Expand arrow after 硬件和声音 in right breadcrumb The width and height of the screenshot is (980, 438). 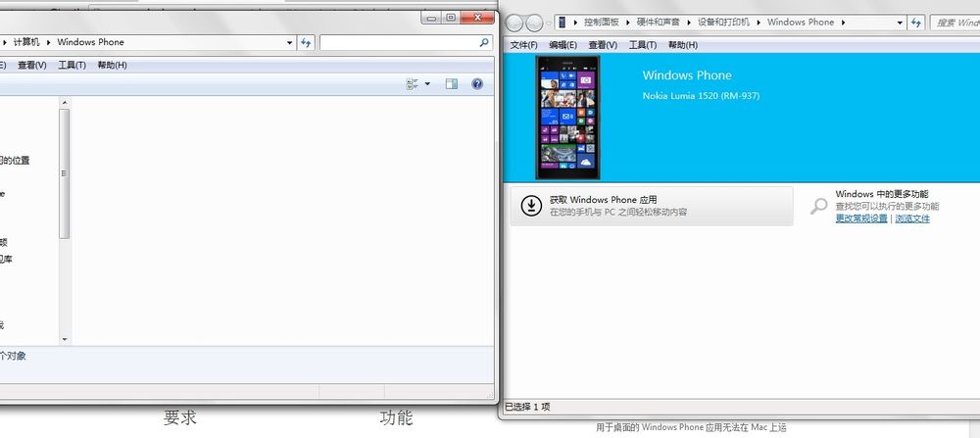pos(689,23)
